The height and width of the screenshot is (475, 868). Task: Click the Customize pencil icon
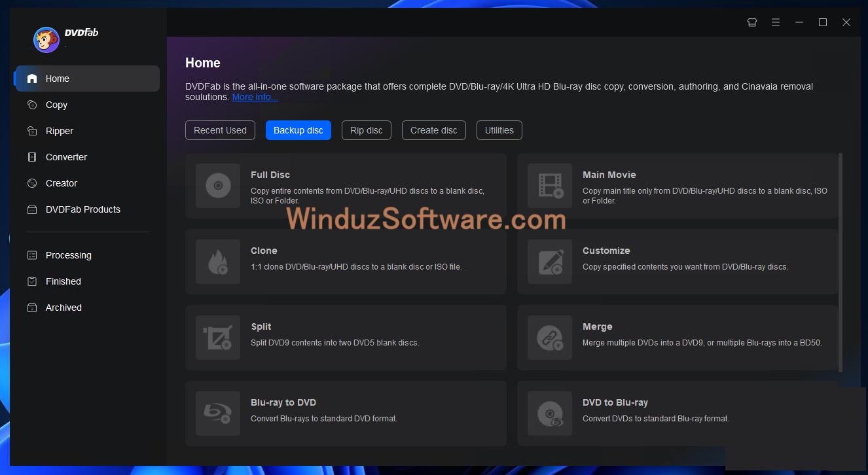(x=550, y=262)
